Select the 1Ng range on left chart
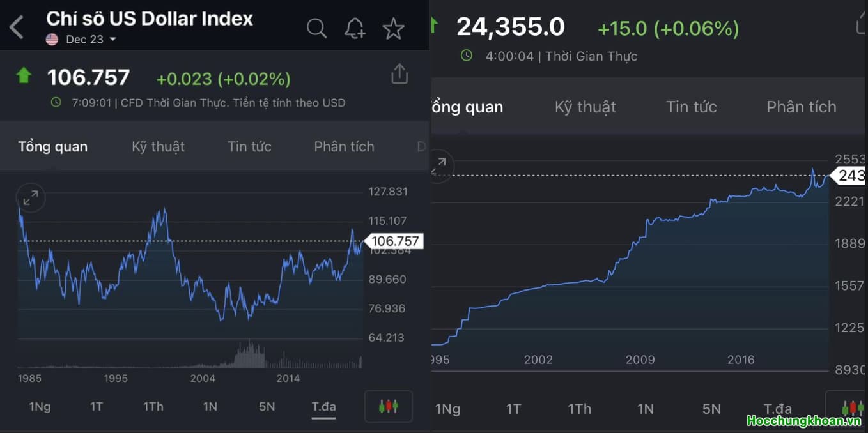 tap(40, 407)
